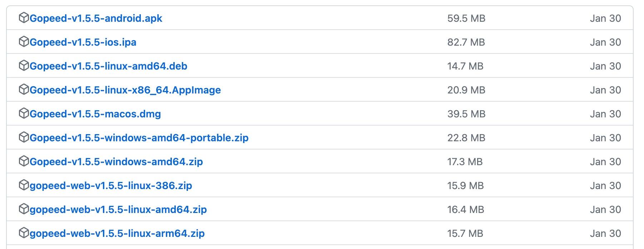
Task: Download Gopeed-v1.5.5-ios.ipa file
Action: click(83, 42)
